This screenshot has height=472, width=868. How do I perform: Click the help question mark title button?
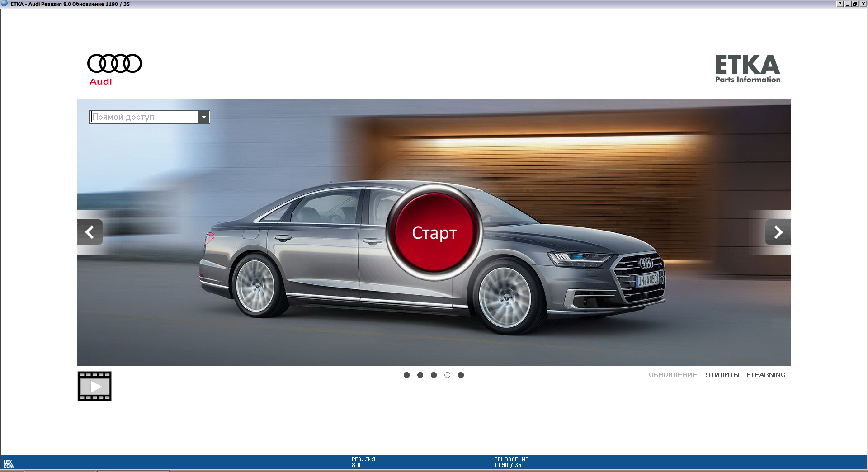pos(840,4)
